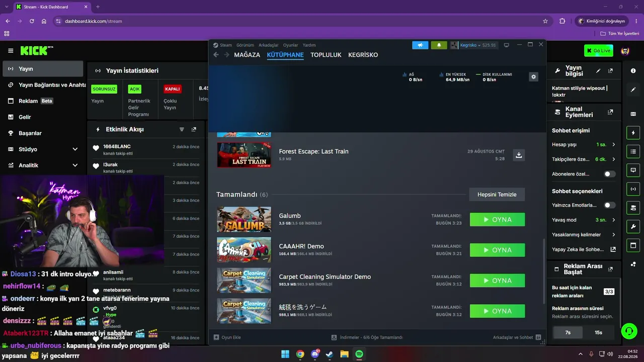Go back in Steam navigation
The height and width of the screenshot is (362, 644).
coord(216,55)
